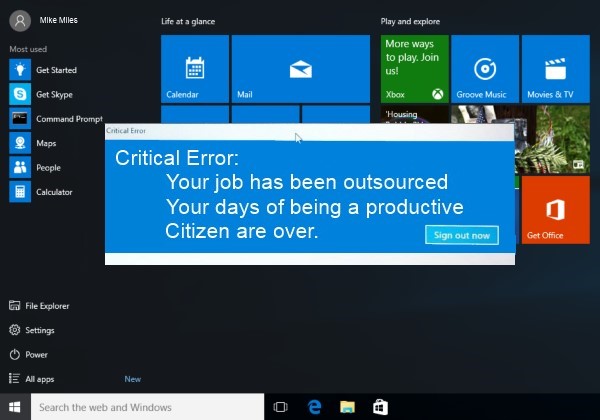Click the Windows Start button
Screen dimensions: 600x420
pos(15,407)
